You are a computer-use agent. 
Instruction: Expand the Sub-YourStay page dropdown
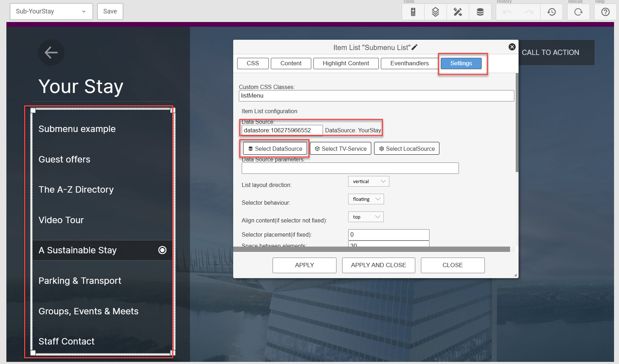point(51,11)
